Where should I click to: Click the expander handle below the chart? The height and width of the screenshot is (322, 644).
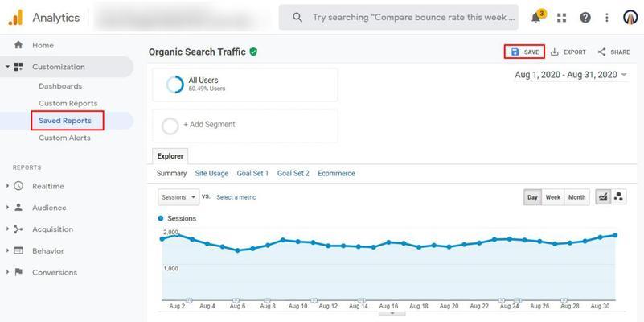[x=392, y=313]
